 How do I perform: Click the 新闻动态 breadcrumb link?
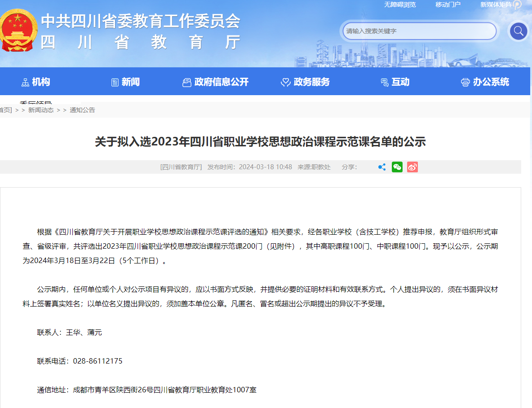tap(41, 110)
